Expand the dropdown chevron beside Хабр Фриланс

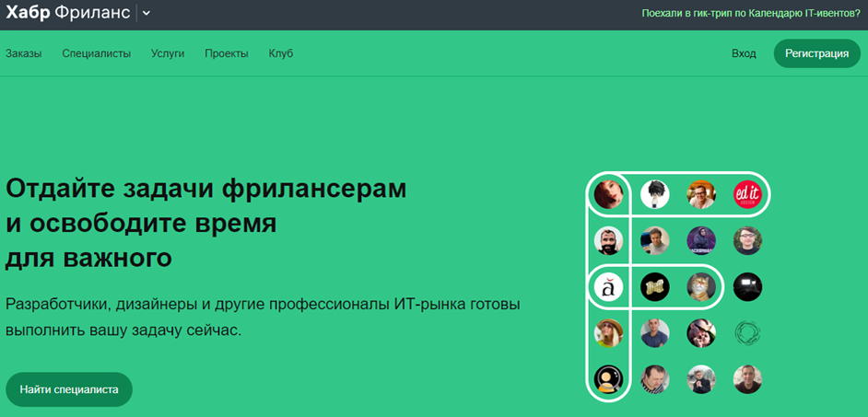[x=147, y=14]
